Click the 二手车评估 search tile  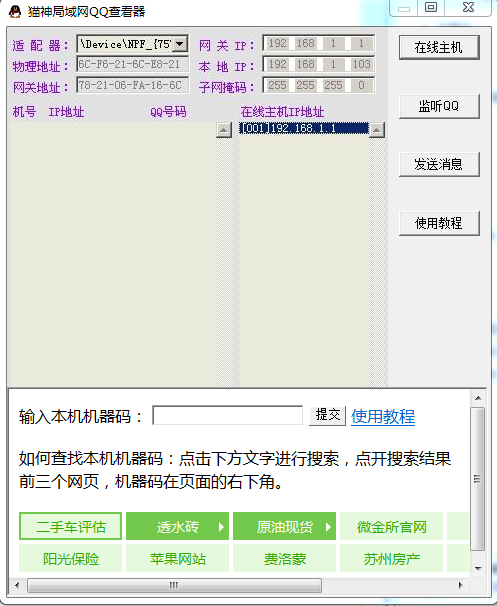(x=70, y=526)
